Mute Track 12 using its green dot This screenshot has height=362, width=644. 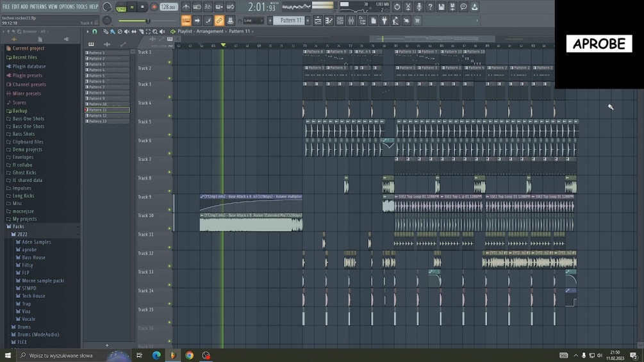click(169, 266)
